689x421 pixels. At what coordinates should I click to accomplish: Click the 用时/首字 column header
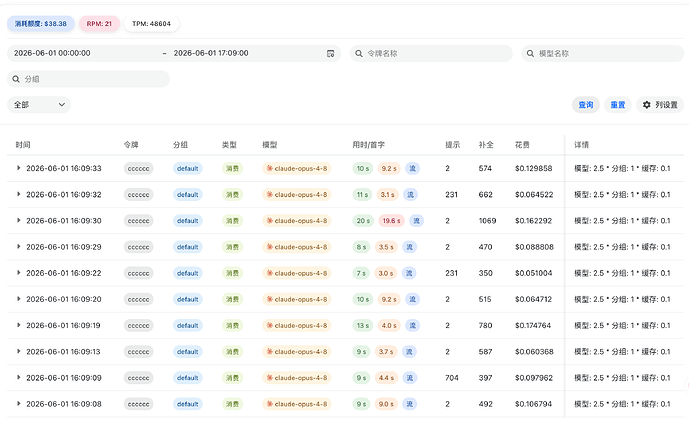point(369,145)
